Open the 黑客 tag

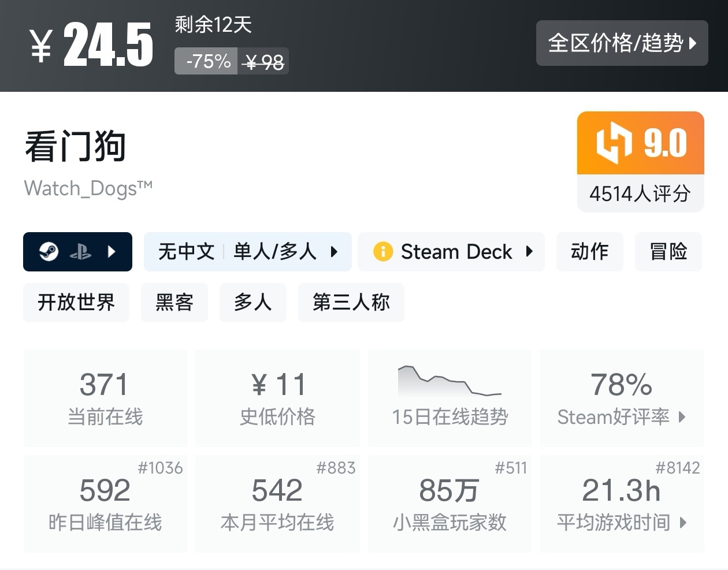tap(174, 303)
